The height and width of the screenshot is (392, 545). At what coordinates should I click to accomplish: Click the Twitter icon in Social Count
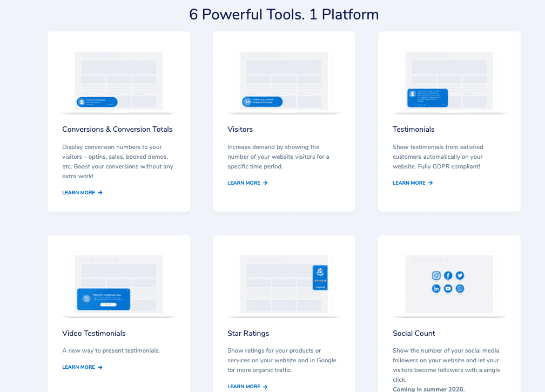click(460, 275)
